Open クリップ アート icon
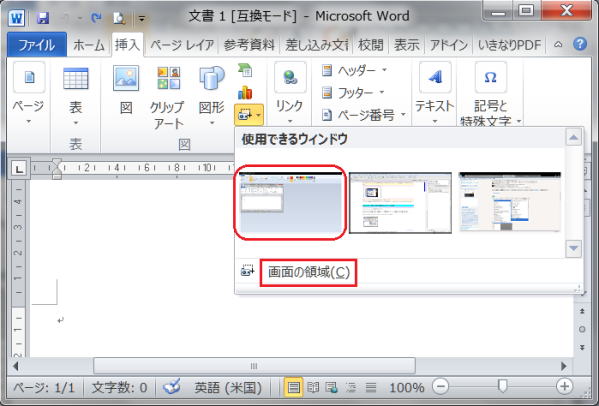 click(168, 78)
